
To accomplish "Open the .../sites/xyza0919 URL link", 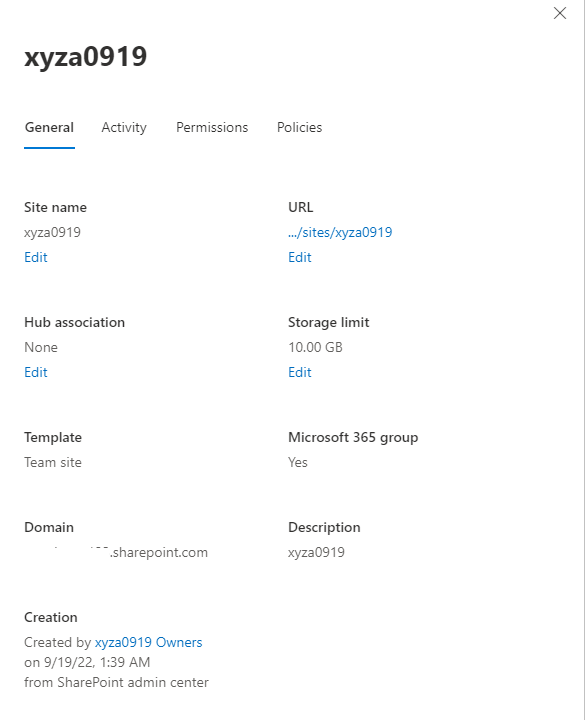I will (340, 232).
